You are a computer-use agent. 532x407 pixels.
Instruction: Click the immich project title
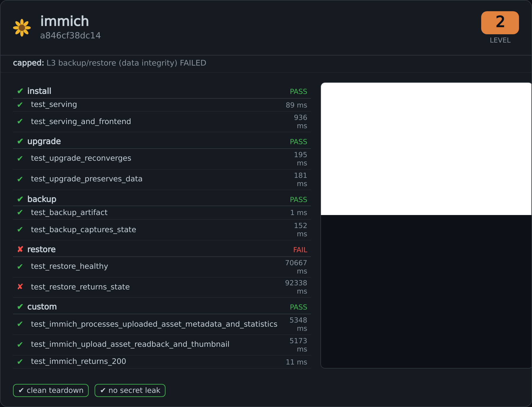(64, 21)
